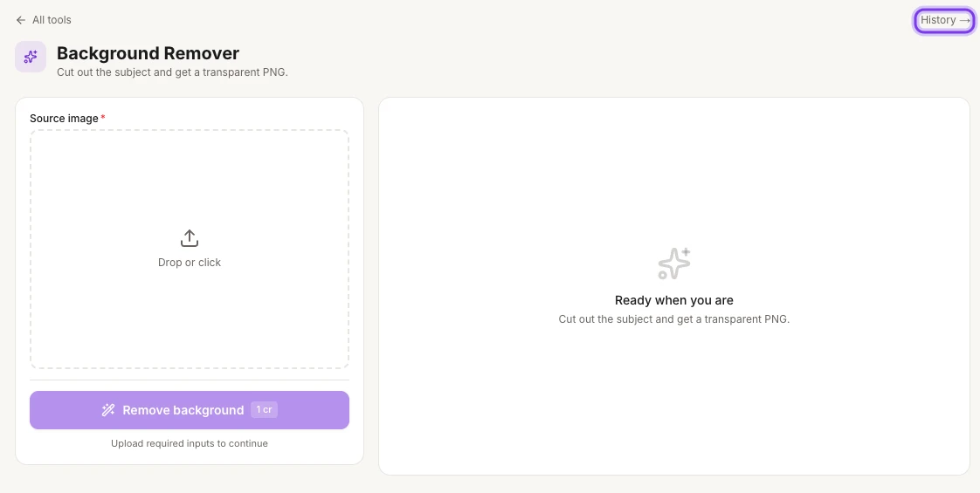The width and height of the screenshot is (980, 493).
Task: Go back to All tools
Action: (x=43, y=20)
